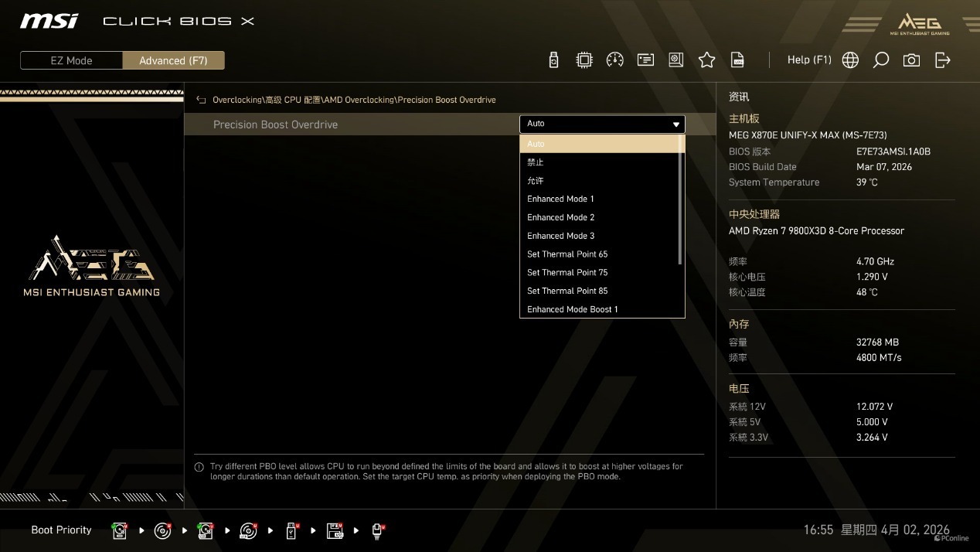Click the Overclocking breadcrumb path text
The image size is (980, 552).
click(x=354, y=100)
